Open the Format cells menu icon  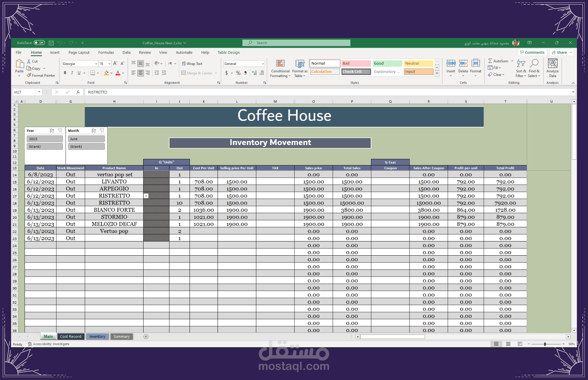pos(476,63)
